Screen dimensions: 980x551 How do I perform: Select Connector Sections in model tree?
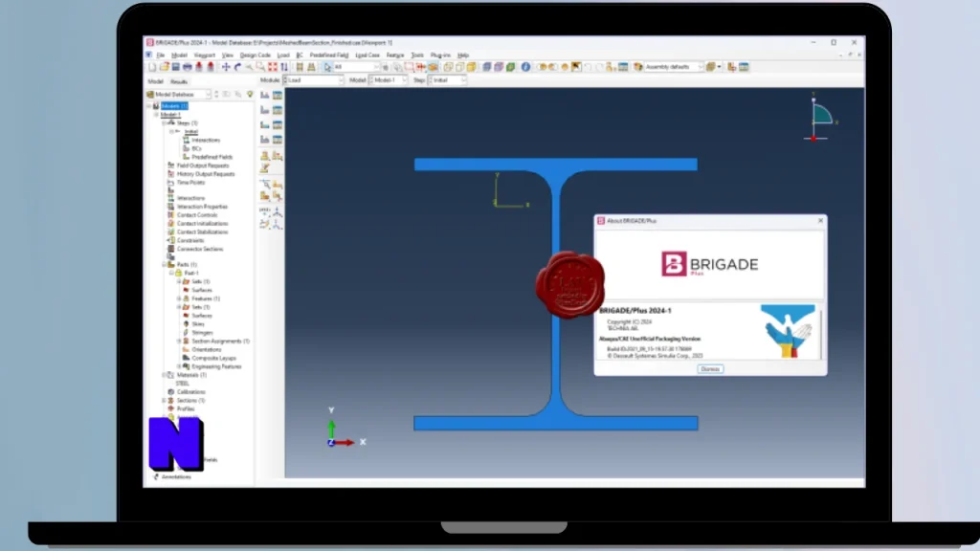point(199,249)
